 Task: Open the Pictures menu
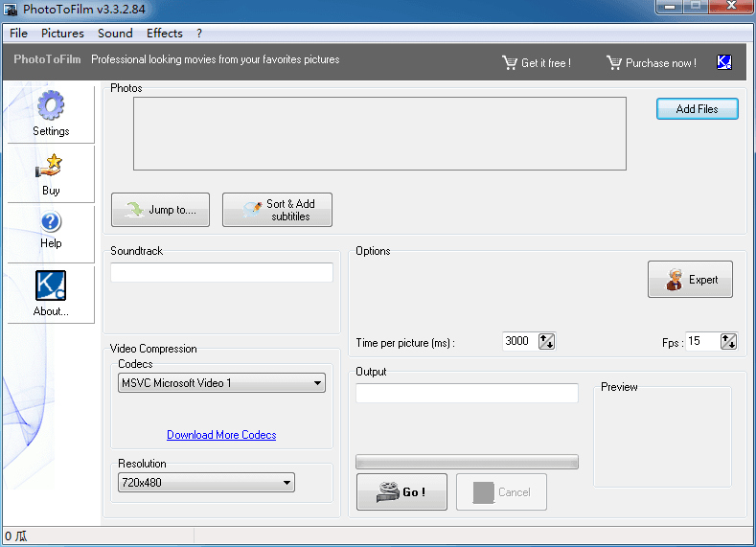pyautogui.click(x=62, y=33)
